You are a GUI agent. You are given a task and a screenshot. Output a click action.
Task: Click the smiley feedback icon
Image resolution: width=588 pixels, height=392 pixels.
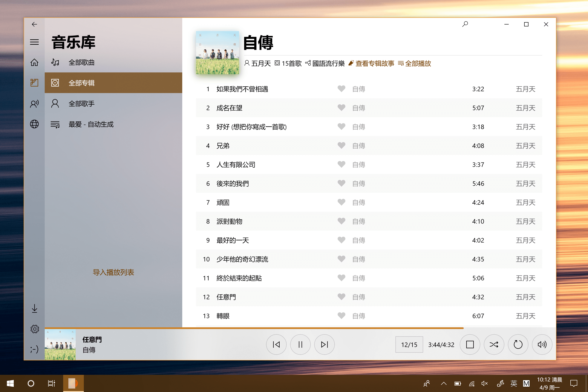pyautogui.click(x=35, y=349)
